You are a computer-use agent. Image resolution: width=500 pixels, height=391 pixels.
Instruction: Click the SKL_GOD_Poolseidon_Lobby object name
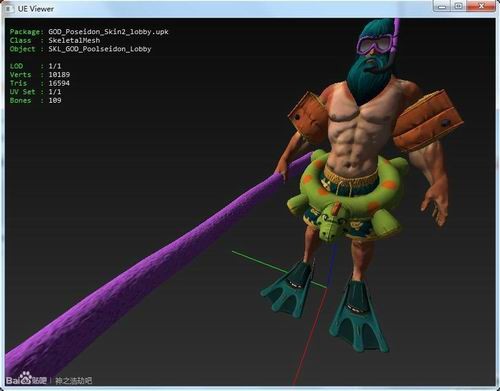[x=100, y=49]
